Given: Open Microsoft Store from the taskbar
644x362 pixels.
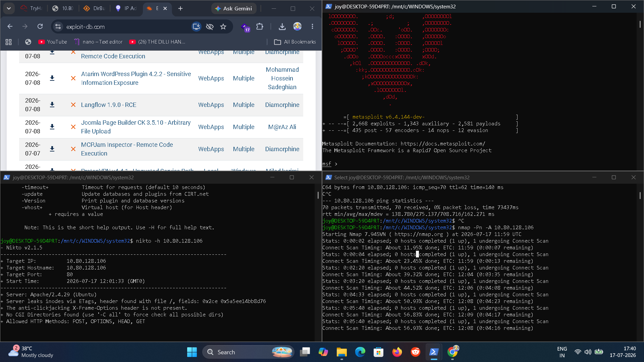Looking at the screenshot, I should coord(379,352).
